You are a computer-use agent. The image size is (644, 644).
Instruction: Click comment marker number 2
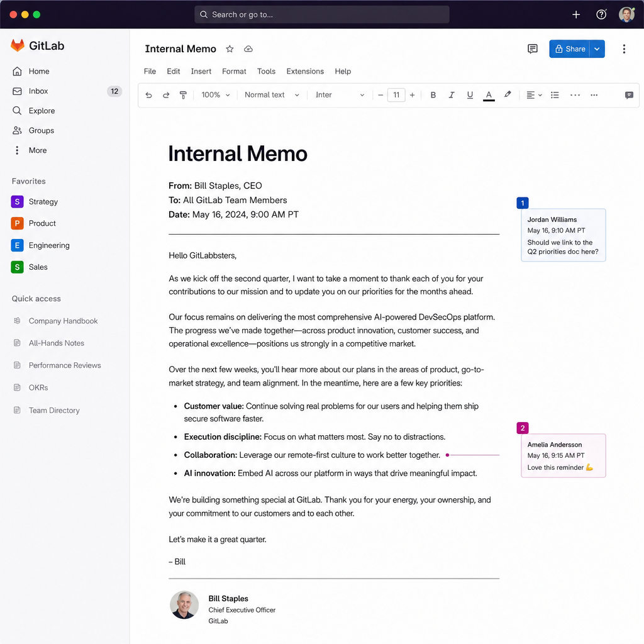click(523, 428)
